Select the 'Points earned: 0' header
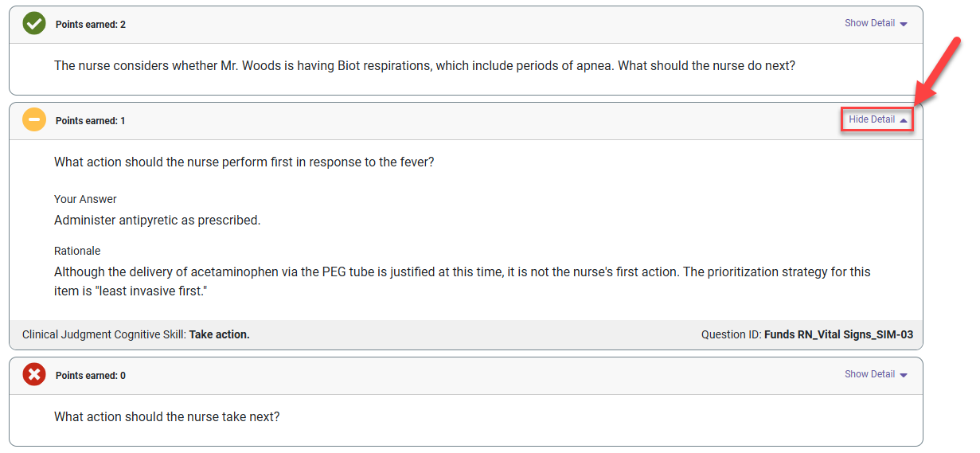 click(91, 376)
